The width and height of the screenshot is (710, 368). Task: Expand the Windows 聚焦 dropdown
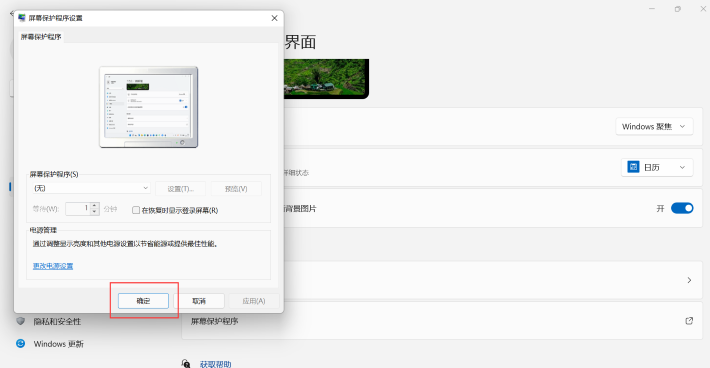click(654, 126)
